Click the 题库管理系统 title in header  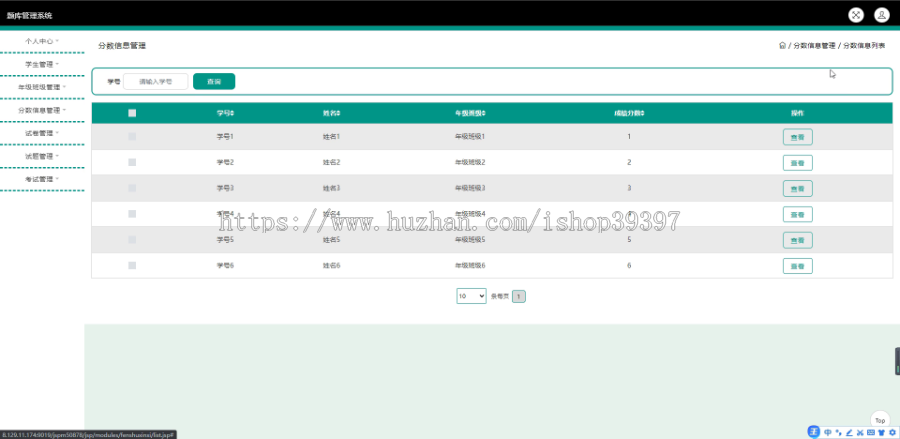[x=29, y=15]
